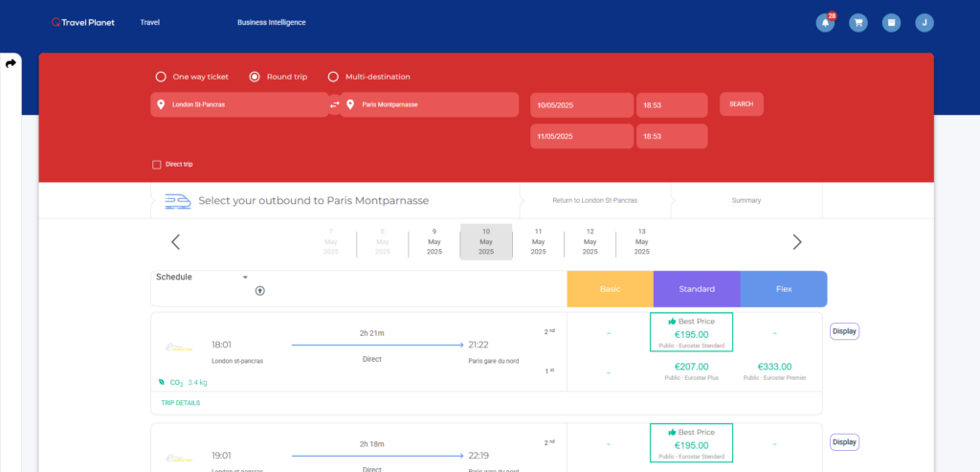The width and height of the screenshot is (980, 472).
Task: Swap origin and destination stations
Action: 335,104
